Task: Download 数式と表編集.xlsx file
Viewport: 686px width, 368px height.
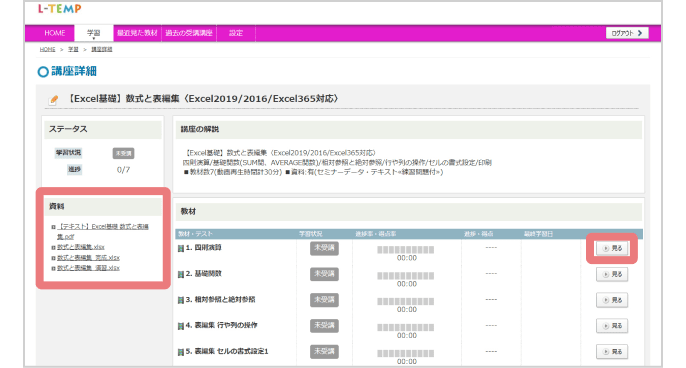Action: point(80,247)
